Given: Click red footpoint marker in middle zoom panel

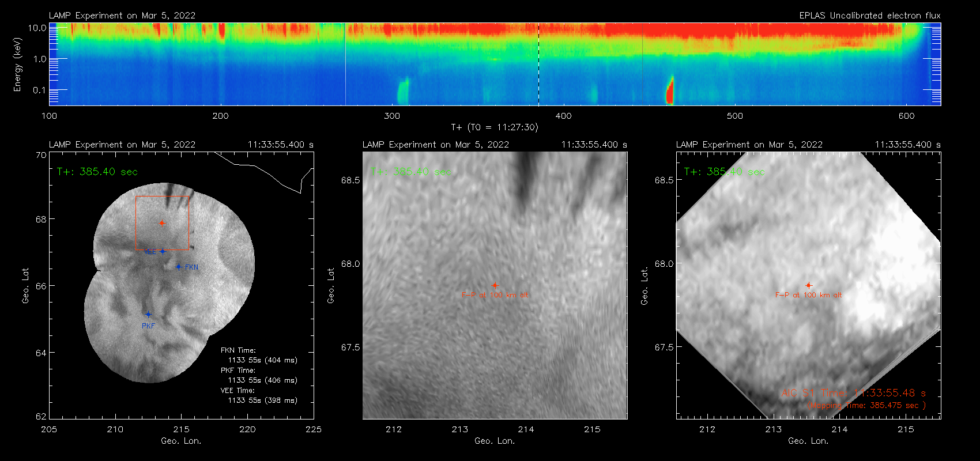Looking at the screenshot, I should coord(495,285).
